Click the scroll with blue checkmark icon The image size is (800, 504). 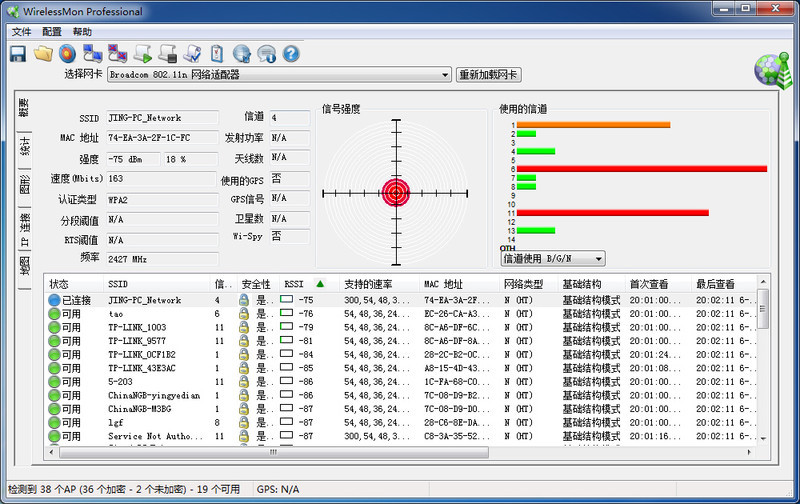click(192, 54)
